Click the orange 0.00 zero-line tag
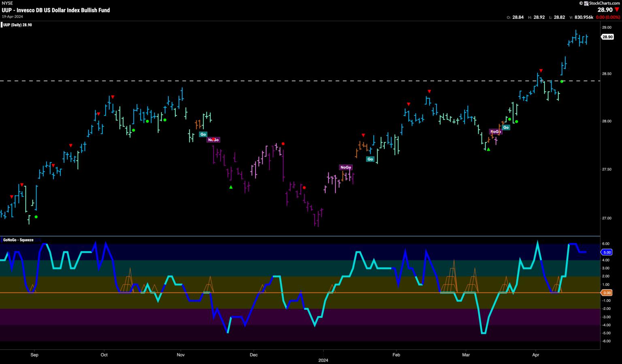The image size is (622, 364). click(607, 293)
